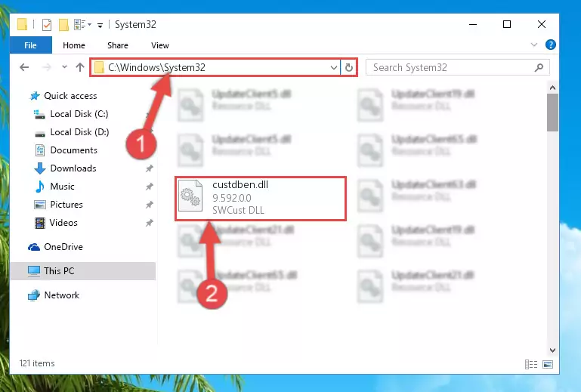Expand the ribbon with the chevron

(x=534, y=45)
